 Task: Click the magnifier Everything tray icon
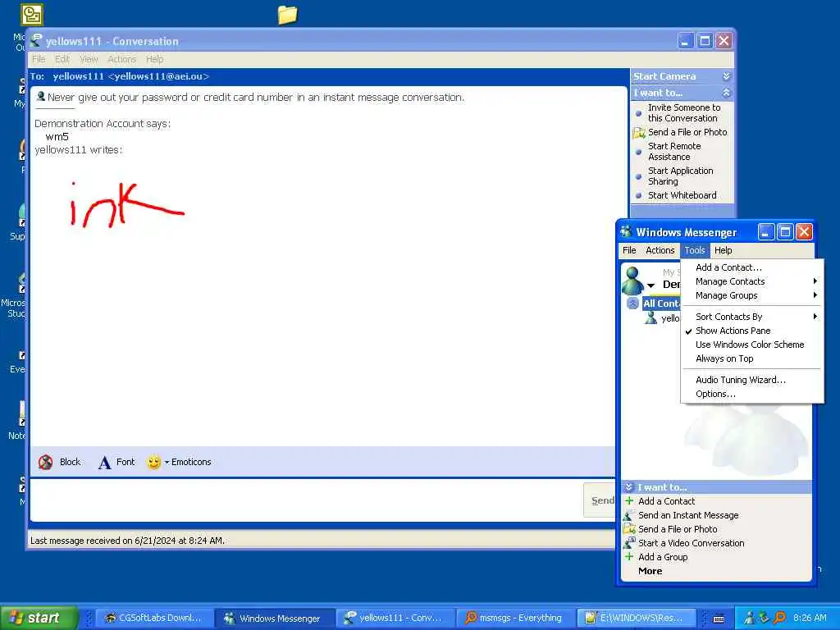click(779, 618)
